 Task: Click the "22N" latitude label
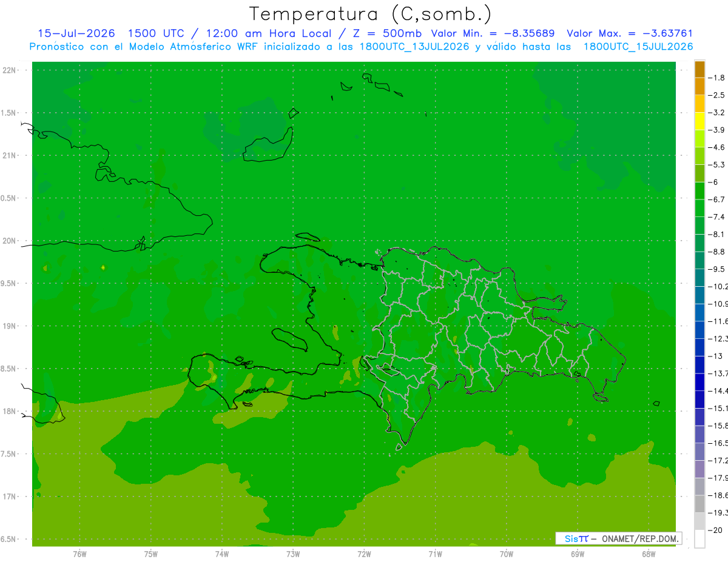[x=8, y=70]
